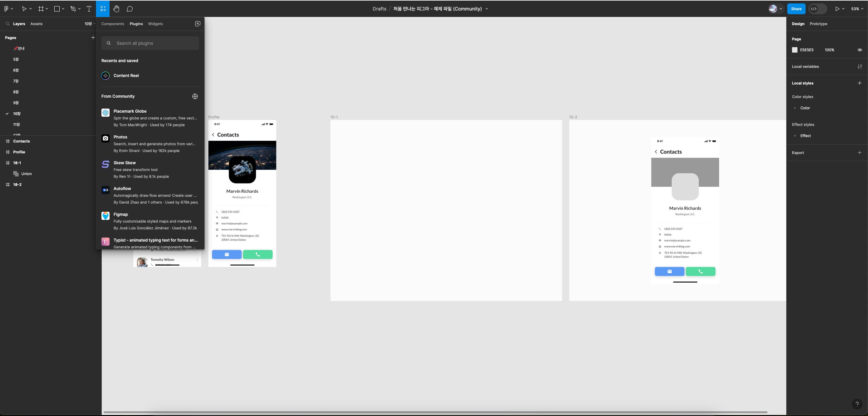Expand the Color styles group
The width and height of the screenshot is (868, 416).
(x=795, y=108)
